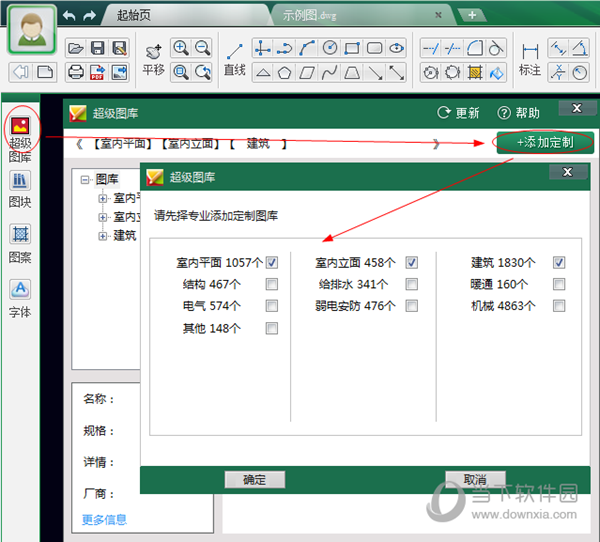Select the arc drawing tool
This screenshot has width=600, height=542.
307,48
